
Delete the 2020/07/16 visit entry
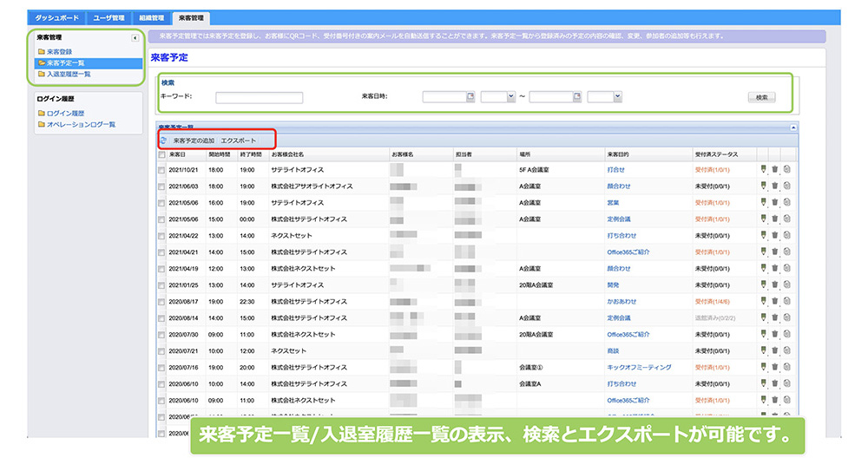pyautogui.click(x=775, y=367)
